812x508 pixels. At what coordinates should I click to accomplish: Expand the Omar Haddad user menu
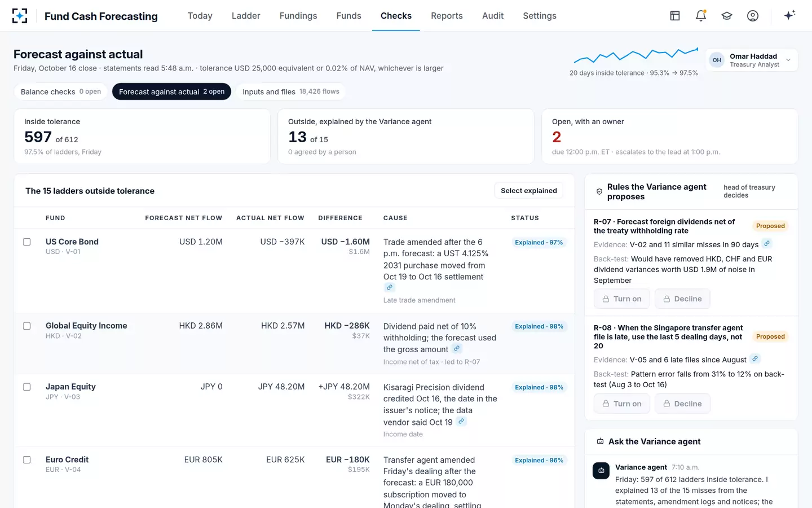752,60
